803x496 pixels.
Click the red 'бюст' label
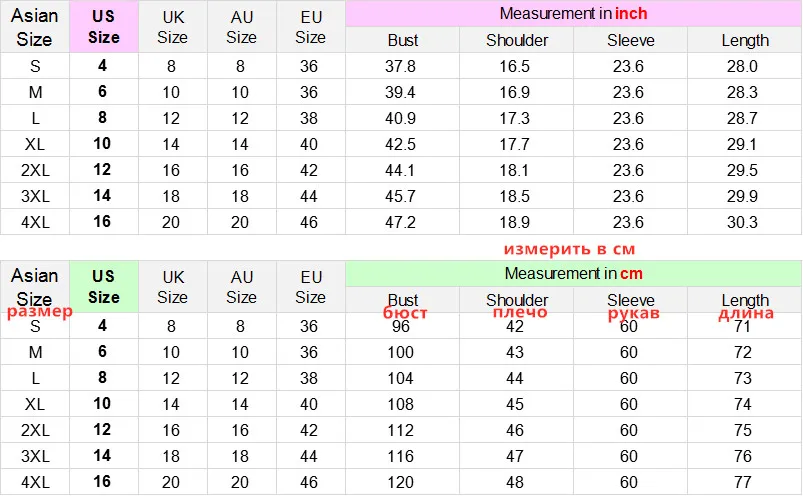tap(405, 312)
